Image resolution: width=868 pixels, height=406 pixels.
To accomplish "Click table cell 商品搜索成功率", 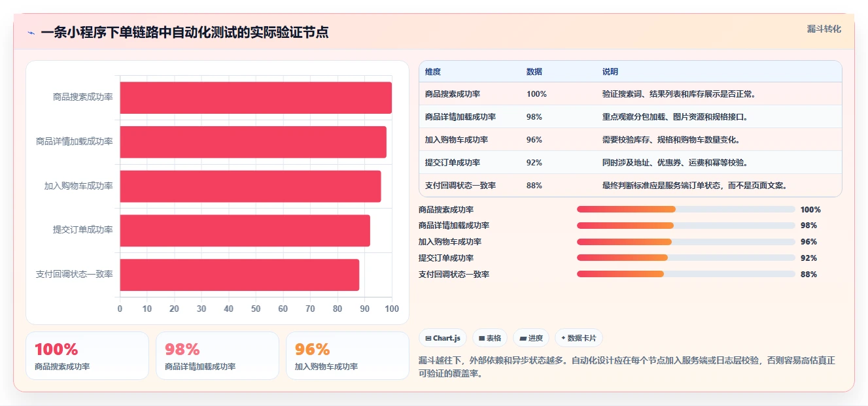I will pyautogui.click(x=453, y=94).
